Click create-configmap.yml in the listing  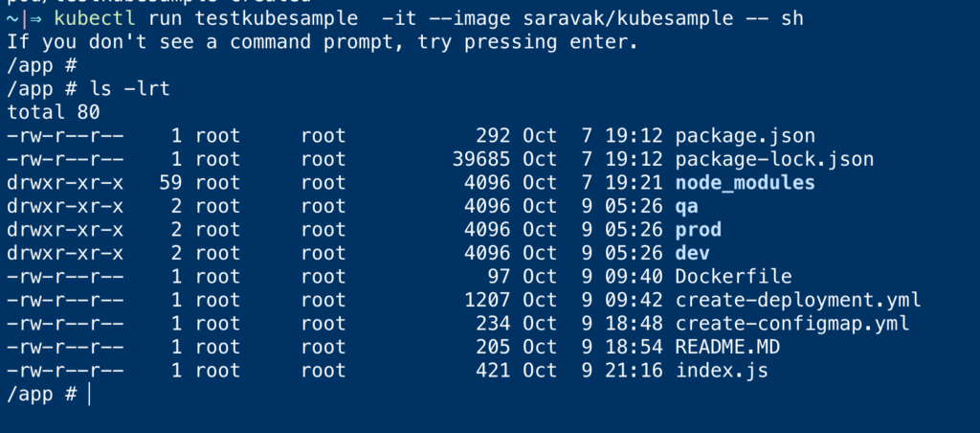click(x=792, y=324)
